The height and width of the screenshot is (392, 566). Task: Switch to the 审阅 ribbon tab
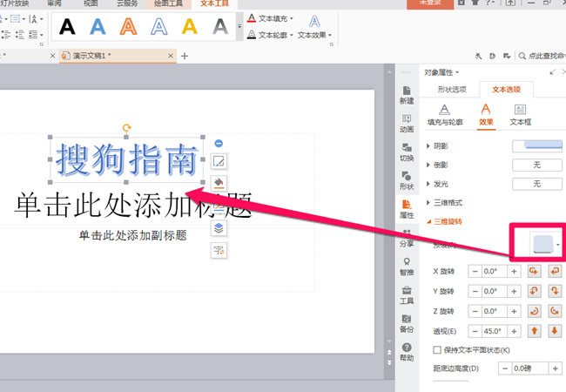tap(54, 3)
